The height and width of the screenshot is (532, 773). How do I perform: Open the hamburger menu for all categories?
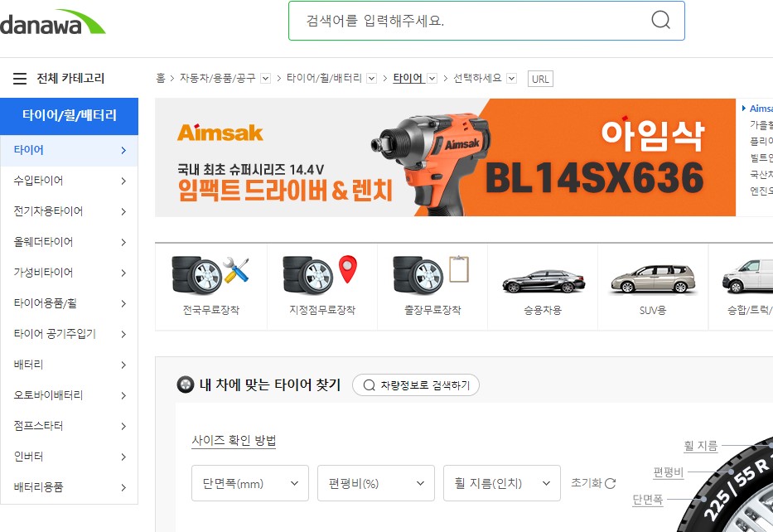pos(20,79)
